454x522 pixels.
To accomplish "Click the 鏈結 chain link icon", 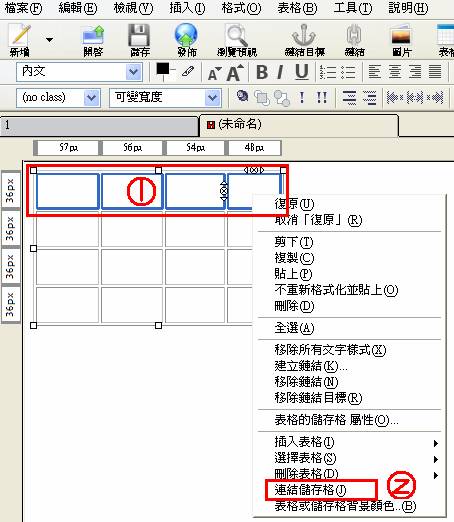I will pos(354,35).
